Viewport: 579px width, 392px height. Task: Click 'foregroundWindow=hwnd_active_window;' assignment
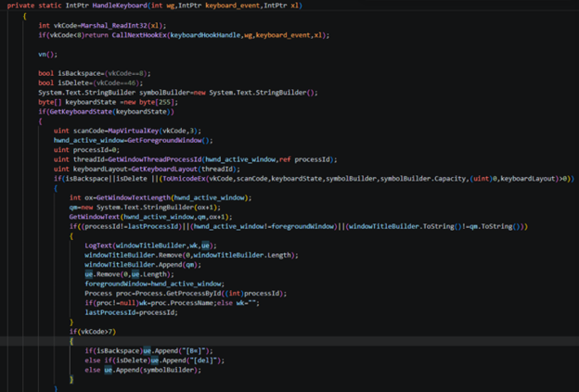tap(155, 285)
